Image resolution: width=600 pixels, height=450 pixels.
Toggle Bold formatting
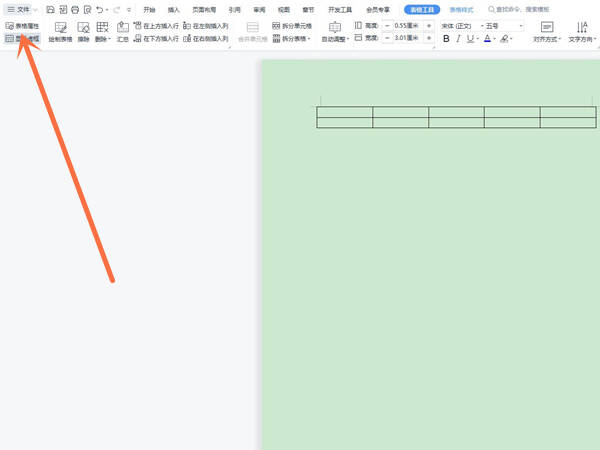click(x=446, y=39)
